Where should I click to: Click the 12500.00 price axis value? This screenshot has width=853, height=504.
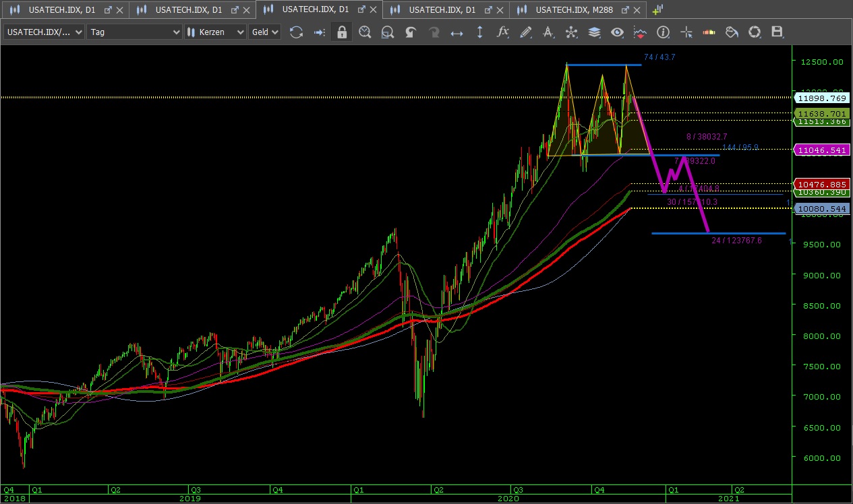click(x=821, y=62)
